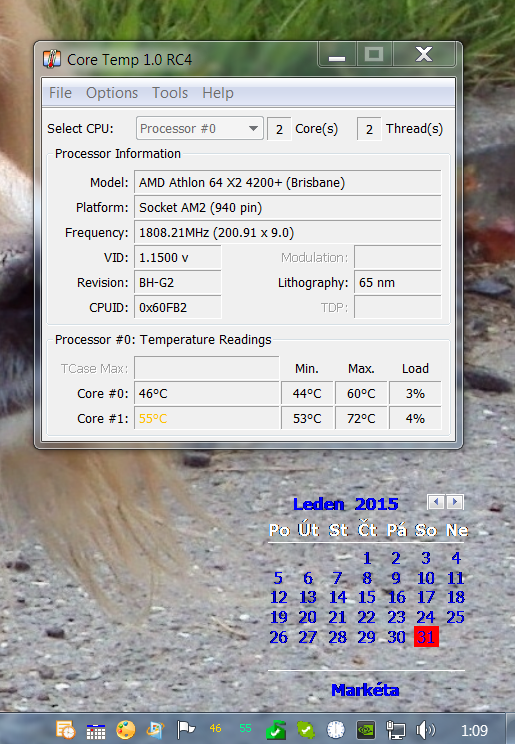515x744 pixels.
Task: Click the cores count box
Action: pyautogui.click(x=280, y=129)
